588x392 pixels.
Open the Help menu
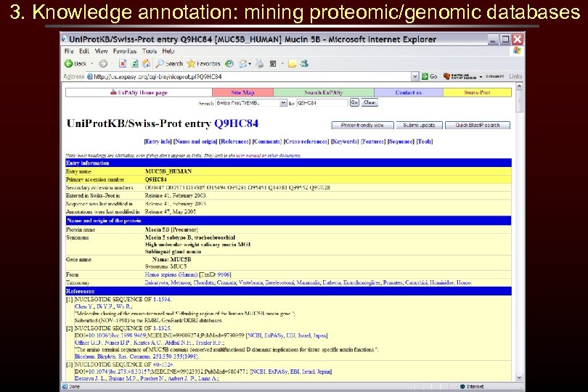(168, 51)
